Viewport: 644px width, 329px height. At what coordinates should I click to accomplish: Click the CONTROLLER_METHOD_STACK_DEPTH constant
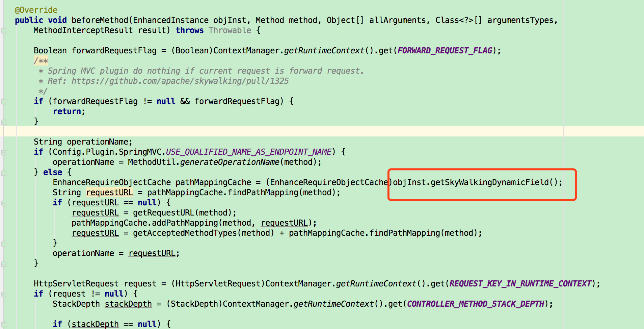(x=476, y=304)
